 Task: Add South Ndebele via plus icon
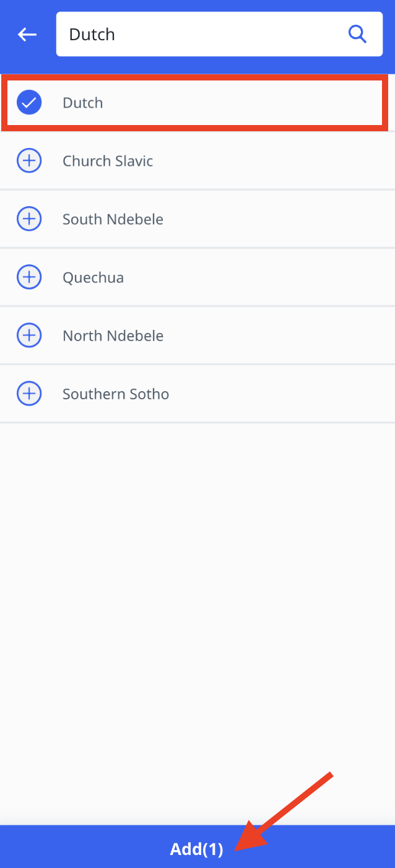[29, 219]
